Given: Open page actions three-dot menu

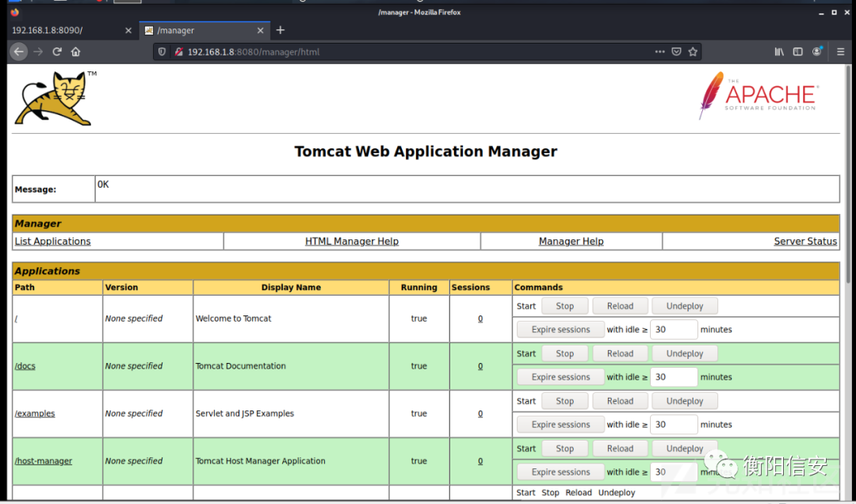Looking at the screenshot, I should point(660,52).
